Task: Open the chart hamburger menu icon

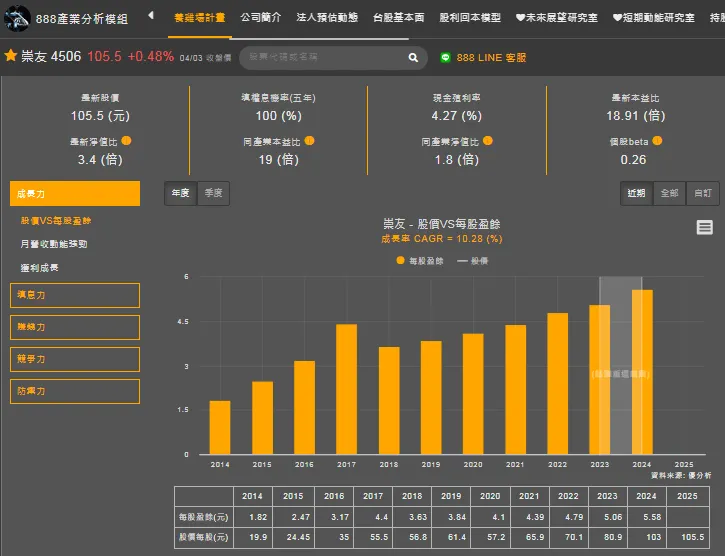Action: coord(704,227)
